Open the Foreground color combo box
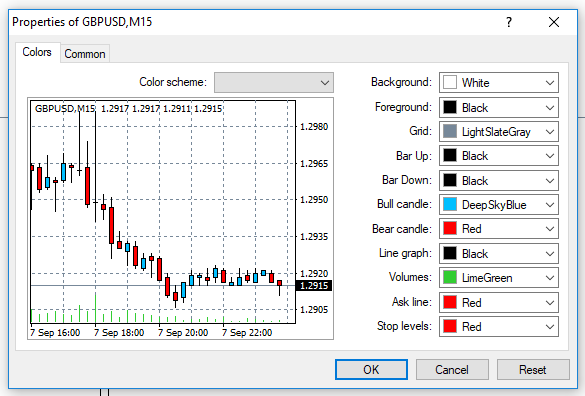Image resolution: width=585 pixels, height=396 pixels. [x=499, y=107]
